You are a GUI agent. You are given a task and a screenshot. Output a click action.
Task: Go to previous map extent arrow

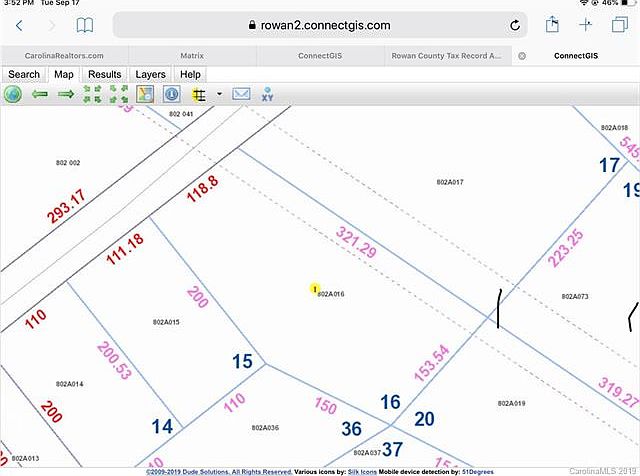[40, 94]
